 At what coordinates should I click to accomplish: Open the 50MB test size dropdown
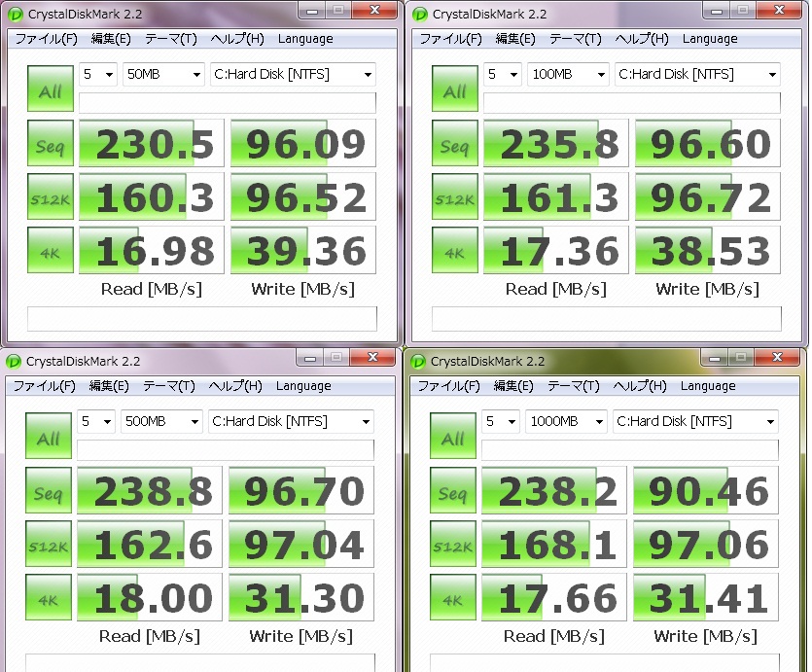tap(163, 75)
